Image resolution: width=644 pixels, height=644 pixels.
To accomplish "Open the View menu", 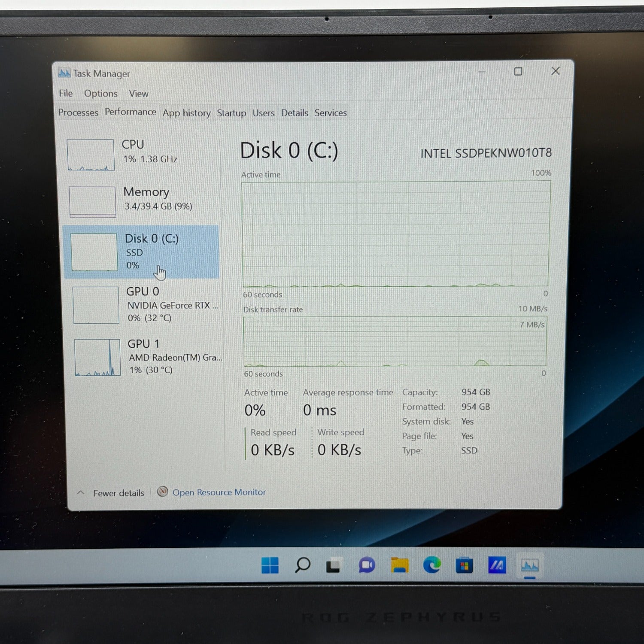I will pos(138,94).
